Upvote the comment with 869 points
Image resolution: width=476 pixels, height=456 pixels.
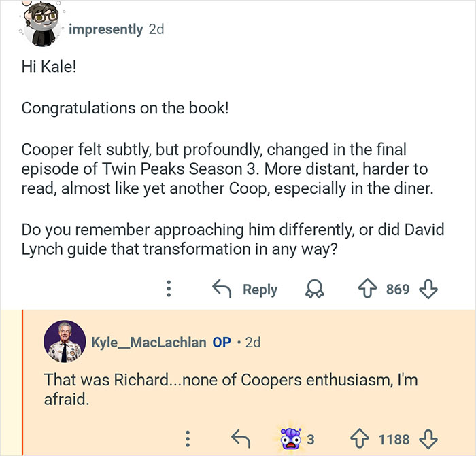369,289
